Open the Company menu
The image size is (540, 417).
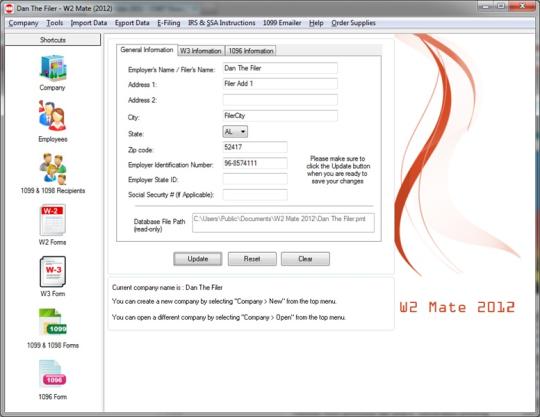tap(23, 23)
